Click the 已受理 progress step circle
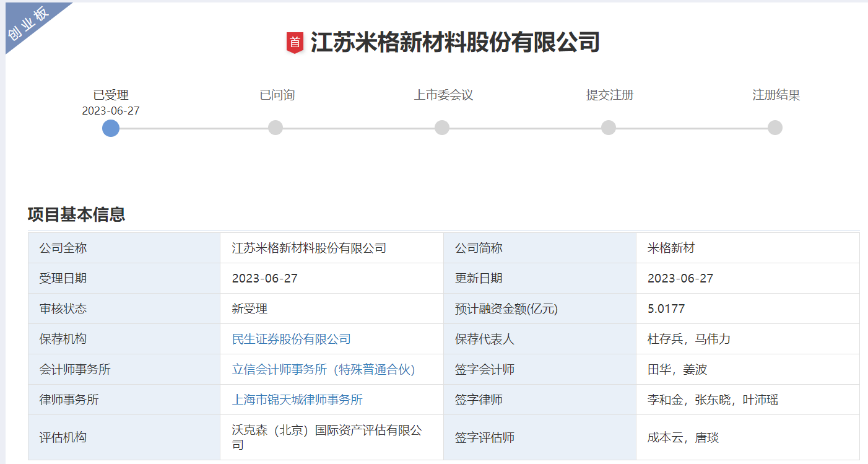Screen dimensions: 868x464 (x=111, y=128)
